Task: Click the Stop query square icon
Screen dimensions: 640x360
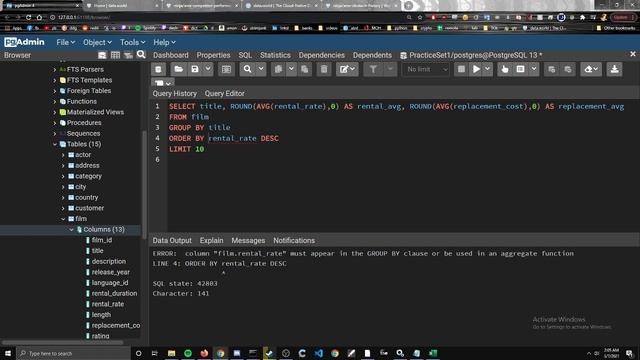Action: tap(461, 69)
